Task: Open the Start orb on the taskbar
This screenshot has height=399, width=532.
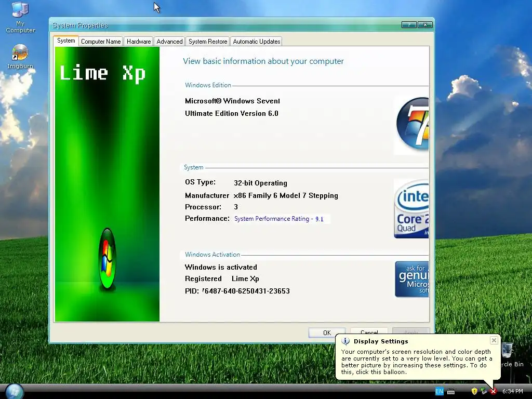Action: pos(15,392)
